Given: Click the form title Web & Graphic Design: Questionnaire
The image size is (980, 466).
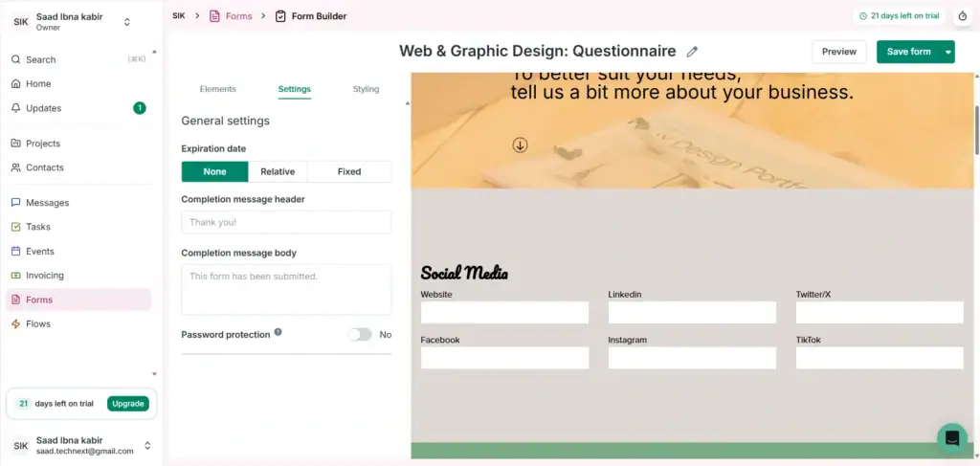Looking at the screenshot, I should point(538,52).
